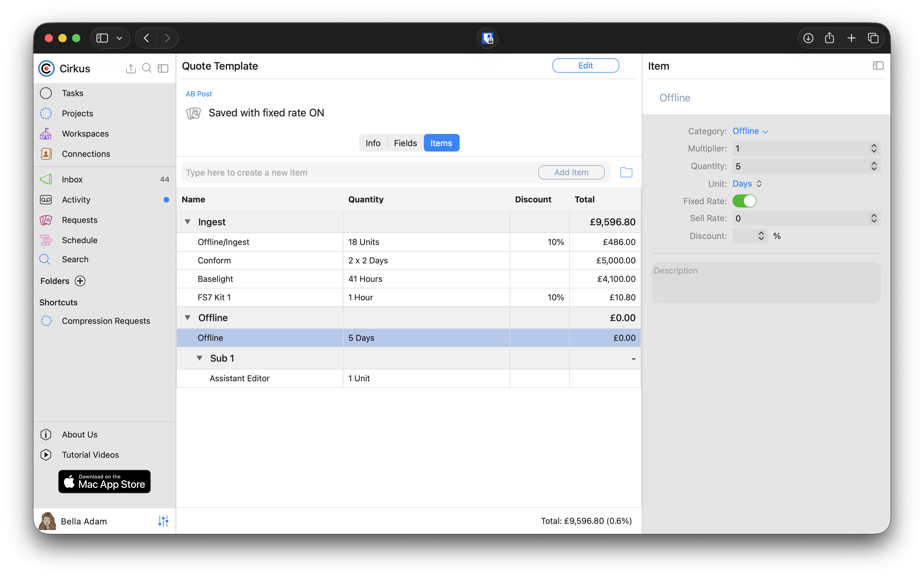Image resolution: width=924 pixels, height=578 pixels.
Task: Toggle the Item inspector panel icon
Action: [x=878, y=66]
